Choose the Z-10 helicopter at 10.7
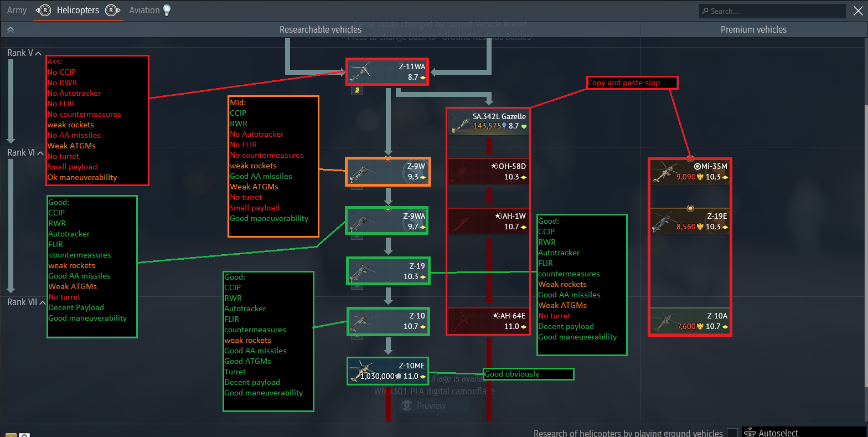The image size is (868, 437). [387, 321]
